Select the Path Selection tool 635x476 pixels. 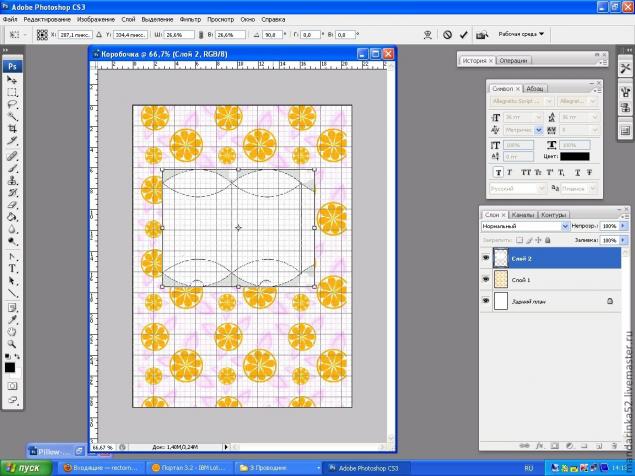tap(12, 281)
